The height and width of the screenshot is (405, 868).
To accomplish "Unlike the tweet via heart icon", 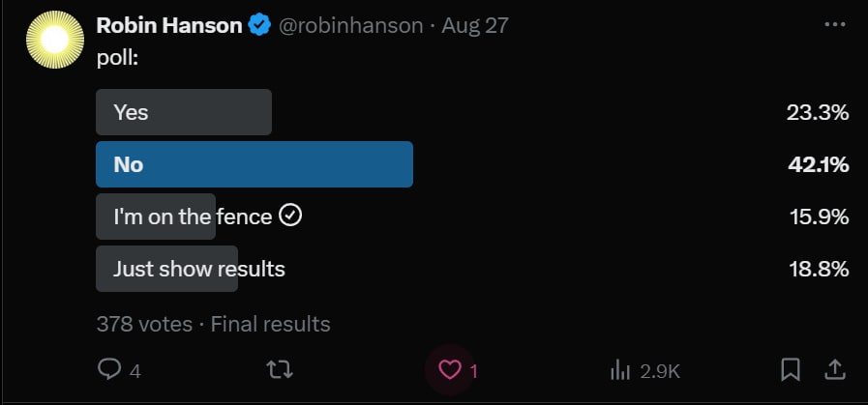I will (x=450, y=369).
